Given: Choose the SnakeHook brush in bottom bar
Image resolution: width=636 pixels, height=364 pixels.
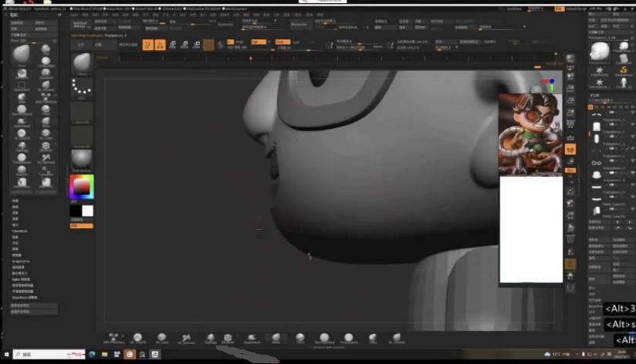Looking at the screenshot, I should [x=252, y=339].
